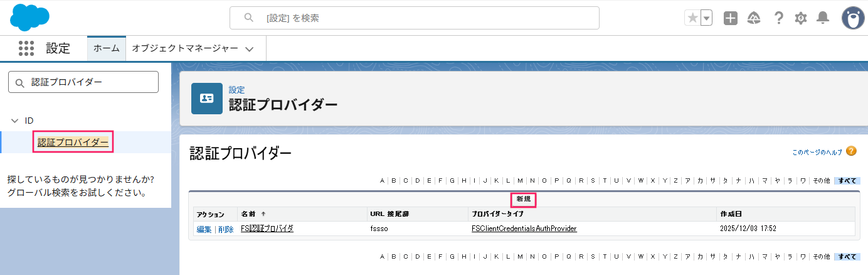Image resolution: width=868 pixels, height=275 pixels.
Task: Click the header [設定] を検索 search field
Action: coord(415,18)
